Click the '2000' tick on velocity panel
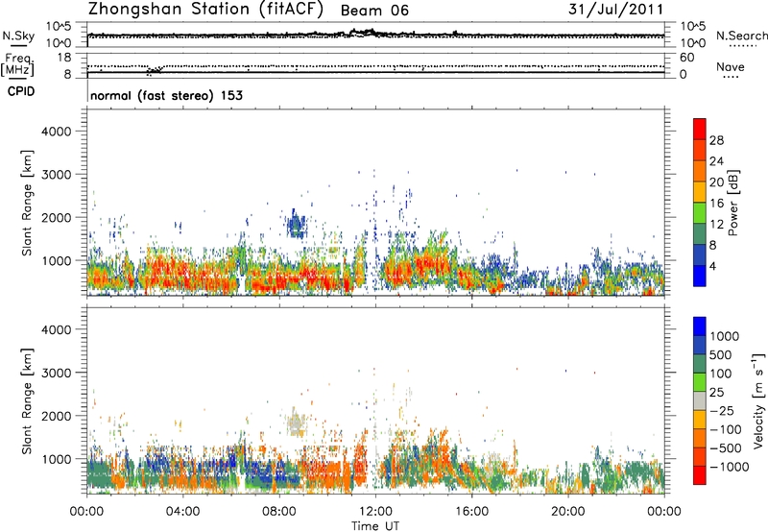This screenshot has height=532, width=768. coord(57,416)
